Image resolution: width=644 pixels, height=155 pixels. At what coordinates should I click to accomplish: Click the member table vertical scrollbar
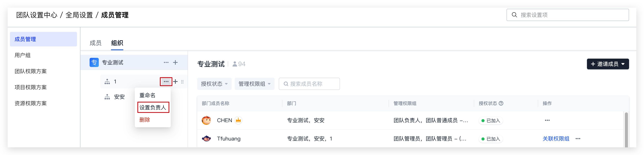tap(626, 130)
